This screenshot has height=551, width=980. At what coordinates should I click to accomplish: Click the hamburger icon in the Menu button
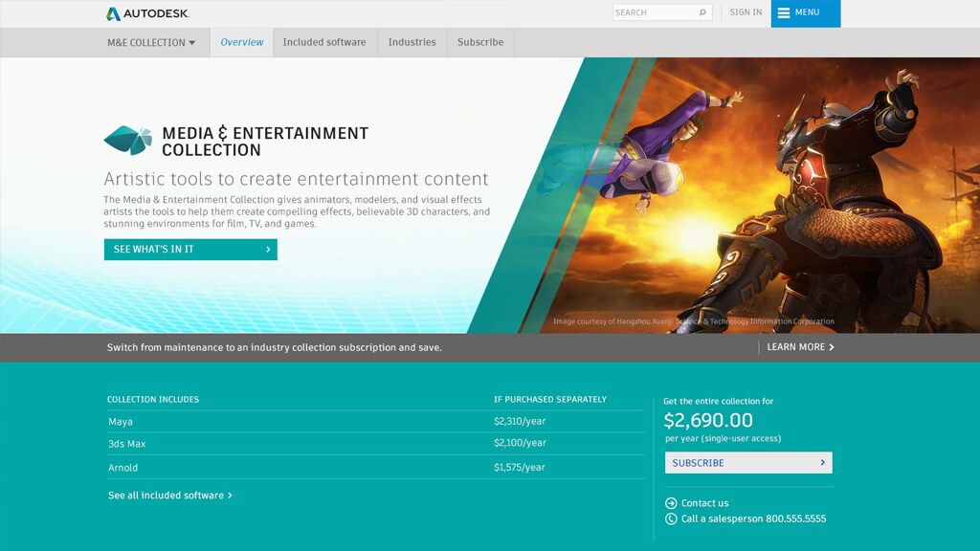click(783, 12)
